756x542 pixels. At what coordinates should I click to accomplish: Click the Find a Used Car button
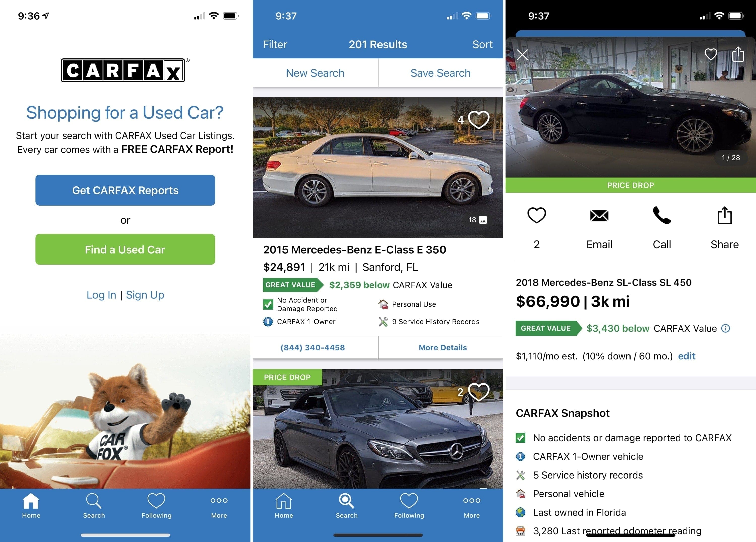tap(125, 248)
